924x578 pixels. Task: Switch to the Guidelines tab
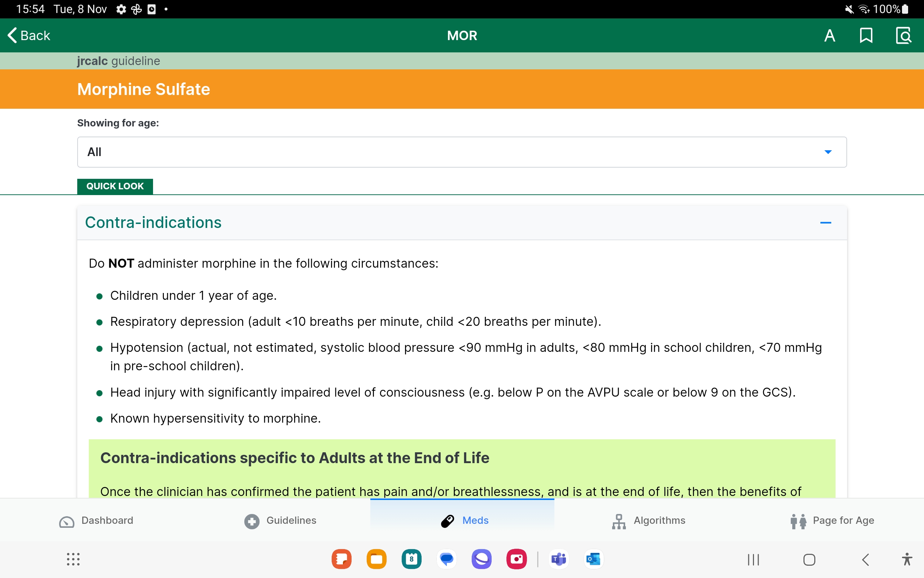pyautogui.click(x=280, y=521)
